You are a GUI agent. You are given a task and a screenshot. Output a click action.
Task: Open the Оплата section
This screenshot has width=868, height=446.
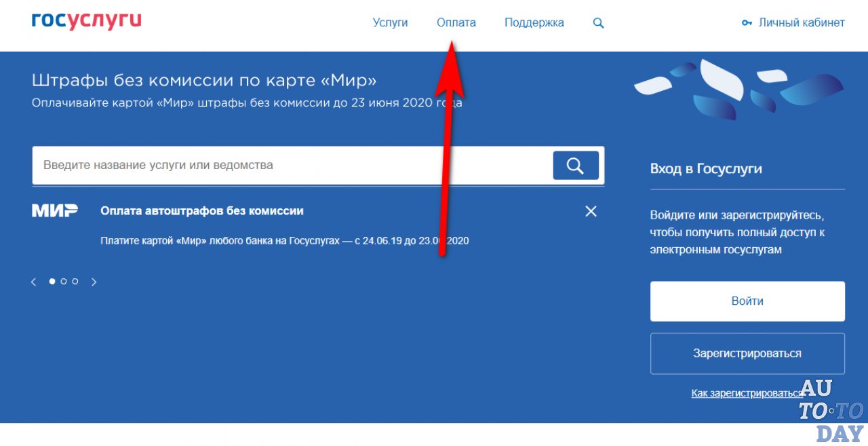pyautogui.click(x=456, y=22)
